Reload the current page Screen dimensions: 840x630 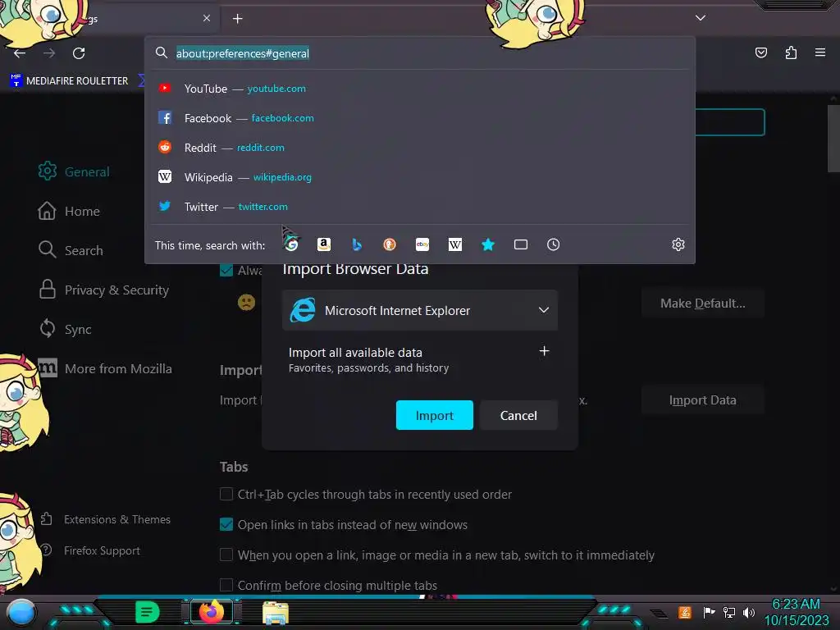[79, 53]
